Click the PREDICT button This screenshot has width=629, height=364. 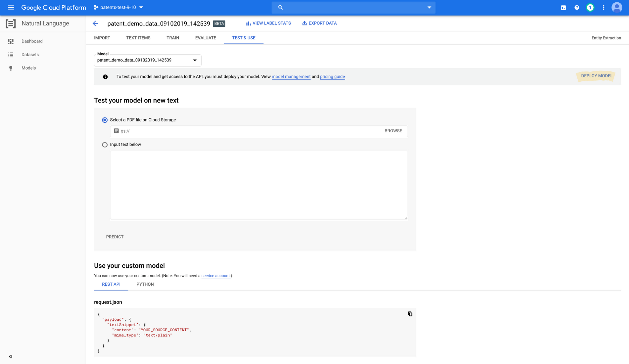point(115,237)
